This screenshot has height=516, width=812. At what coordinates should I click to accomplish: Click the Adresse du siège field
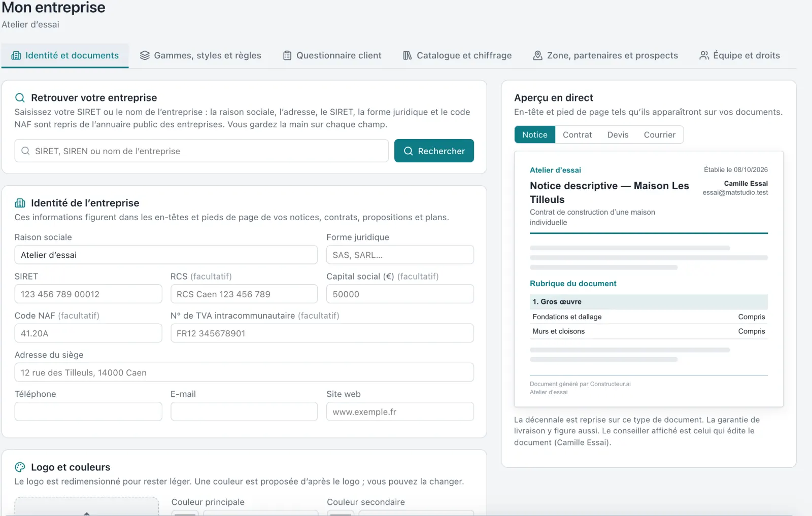pyautogui.click(x=244, y=372)
